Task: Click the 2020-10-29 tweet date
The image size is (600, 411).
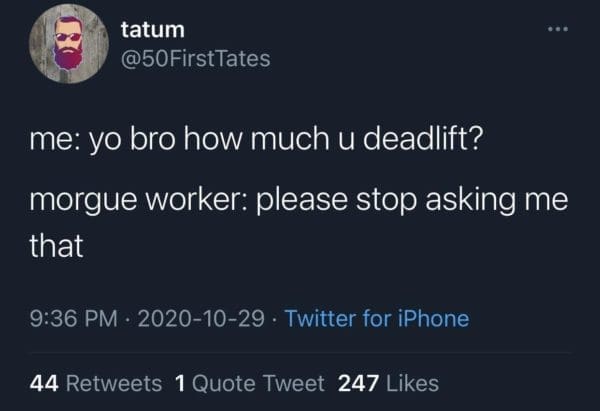Action: point(198,319)
